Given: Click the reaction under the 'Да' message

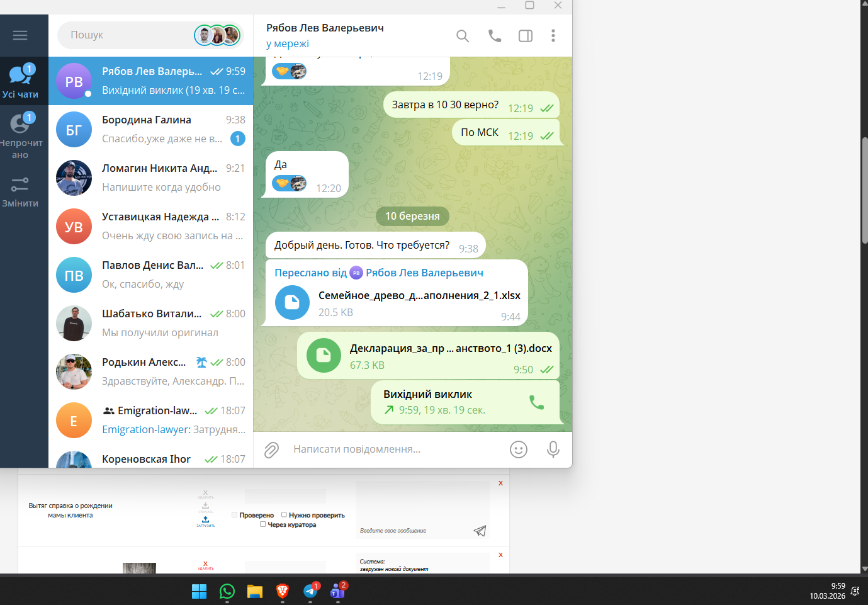Looking at the screenshot, I should point(290,183).
